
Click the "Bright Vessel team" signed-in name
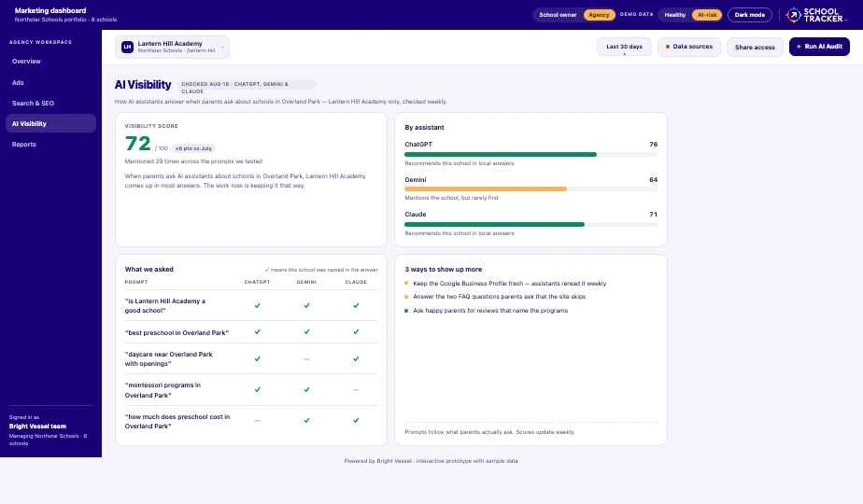(x=37, y=427)
